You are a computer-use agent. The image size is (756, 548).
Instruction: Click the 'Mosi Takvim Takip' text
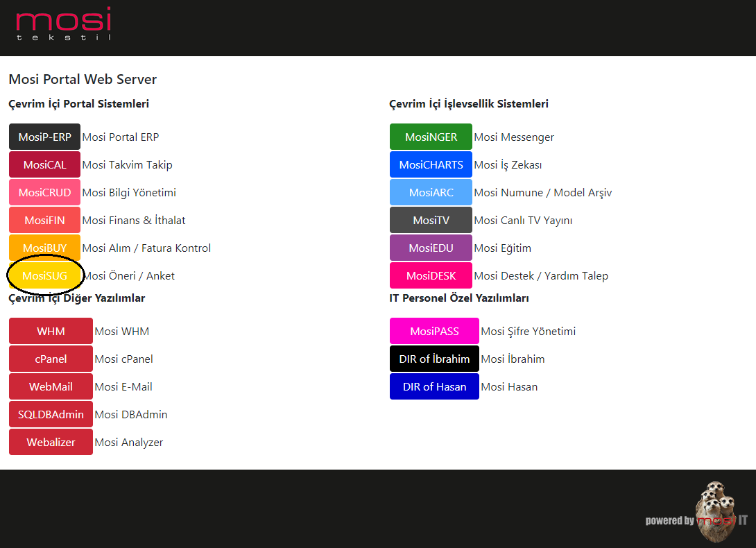click(x=128, y=164)
